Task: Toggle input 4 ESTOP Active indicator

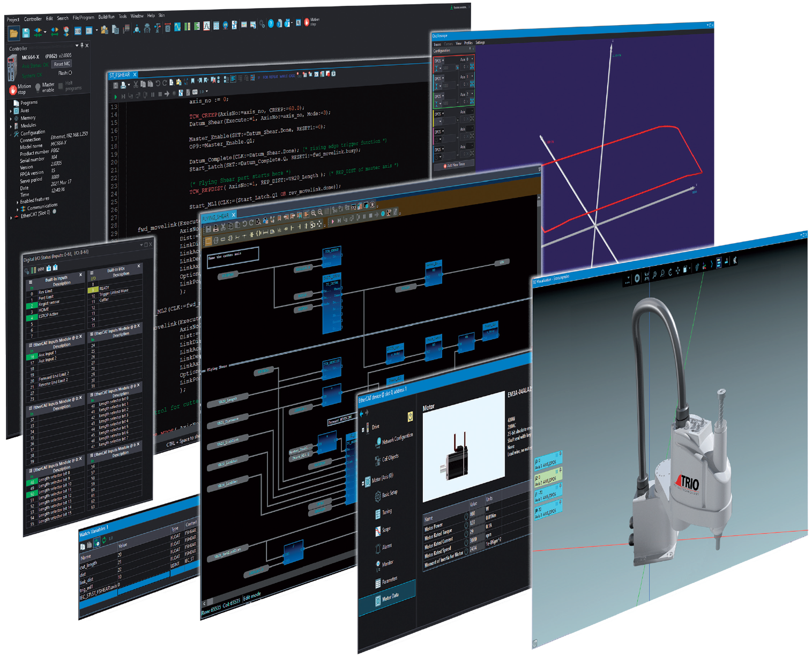Action: pos(31,318)
